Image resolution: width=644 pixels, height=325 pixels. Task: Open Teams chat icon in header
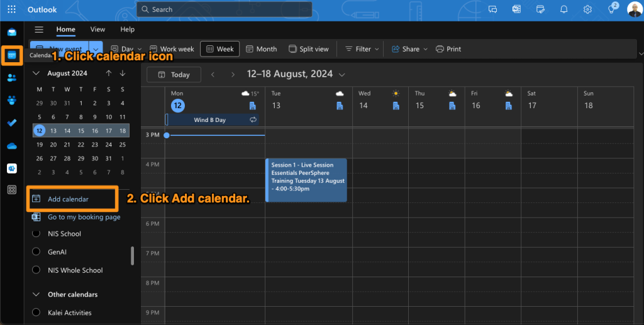pyautogui.click(x=492, y=9)
